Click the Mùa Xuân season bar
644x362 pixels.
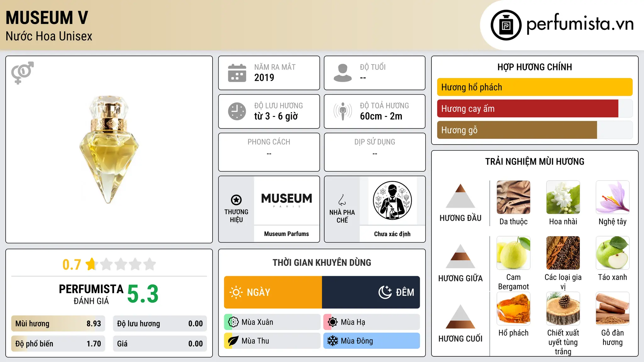pyautogui.click(x=272, y=322)
